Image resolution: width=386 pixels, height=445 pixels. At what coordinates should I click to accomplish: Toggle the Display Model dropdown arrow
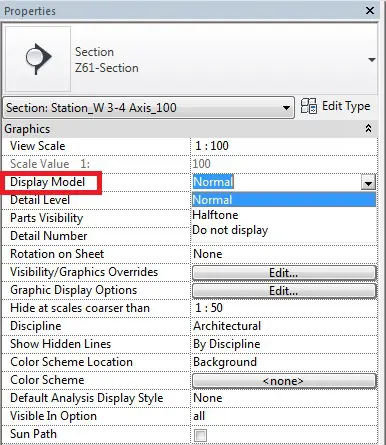368,182
